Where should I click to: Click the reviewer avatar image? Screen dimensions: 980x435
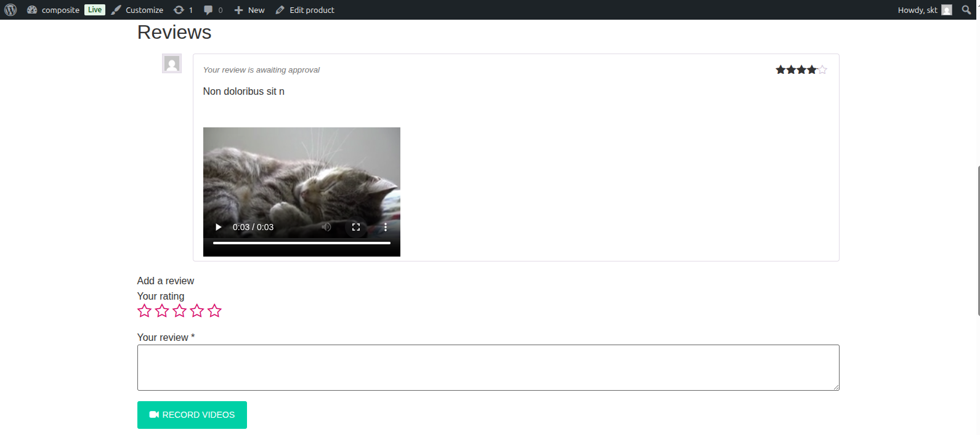(x=172, y=63)
